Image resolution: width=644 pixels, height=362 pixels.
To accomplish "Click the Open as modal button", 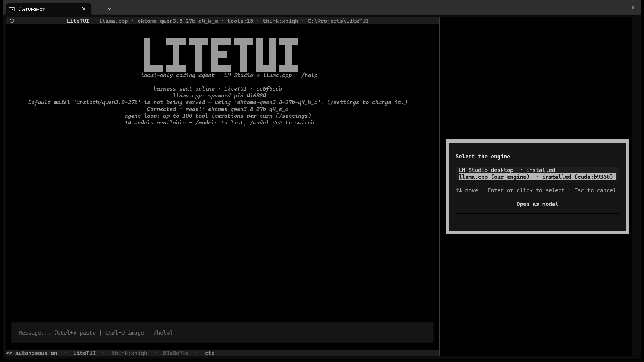I will pos(537,204).
